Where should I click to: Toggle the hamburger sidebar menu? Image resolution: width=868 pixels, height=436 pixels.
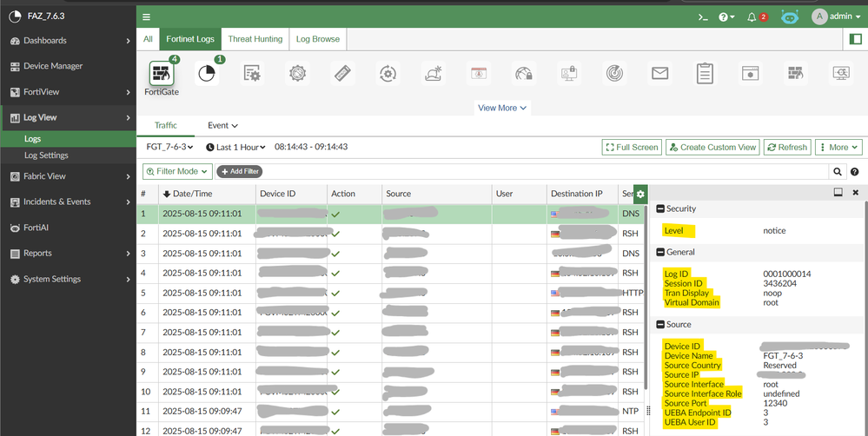coord(146,17)
